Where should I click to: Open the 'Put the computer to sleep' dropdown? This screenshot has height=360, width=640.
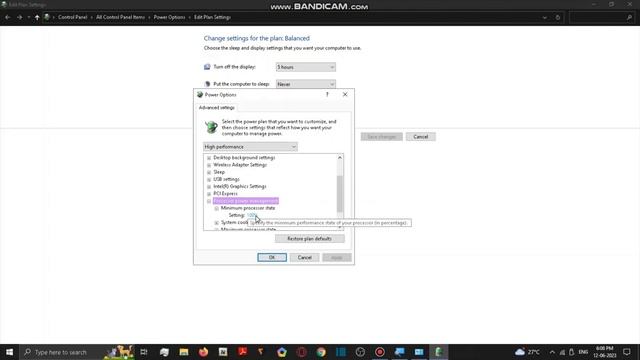pyautogui.click(x=306, y=84)
